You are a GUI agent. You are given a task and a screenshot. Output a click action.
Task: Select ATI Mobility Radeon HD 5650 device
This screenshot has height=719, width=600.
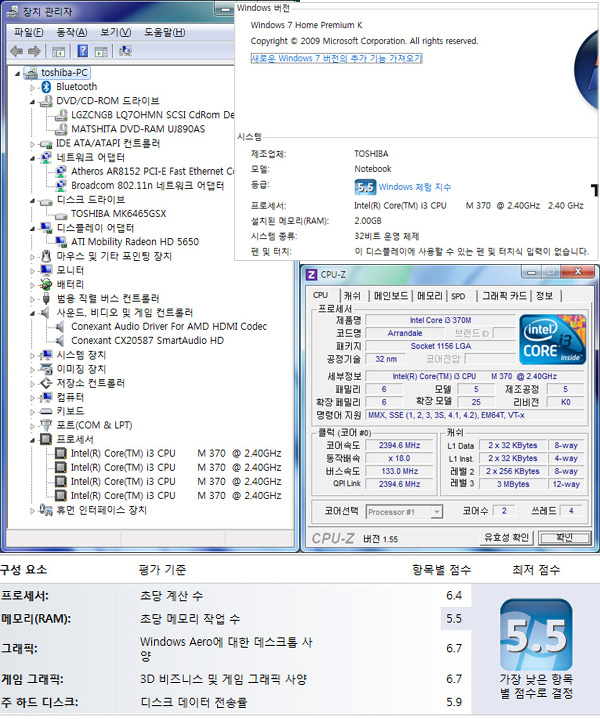(135, 242)
